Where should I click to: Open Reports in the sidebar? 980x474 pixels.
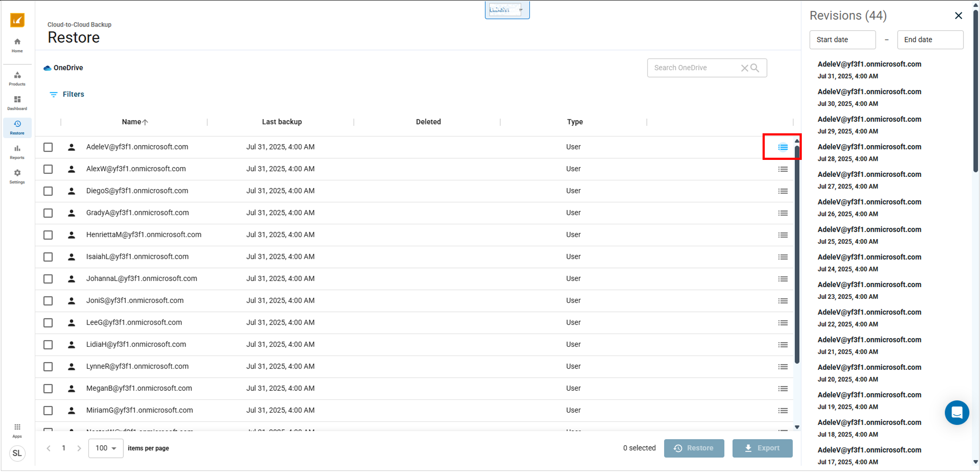pos(17,152)
